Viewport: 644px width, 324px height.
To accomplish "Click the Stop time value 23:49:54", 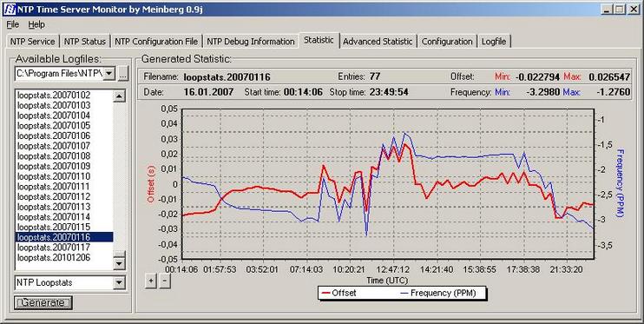I will coord(389,92).
